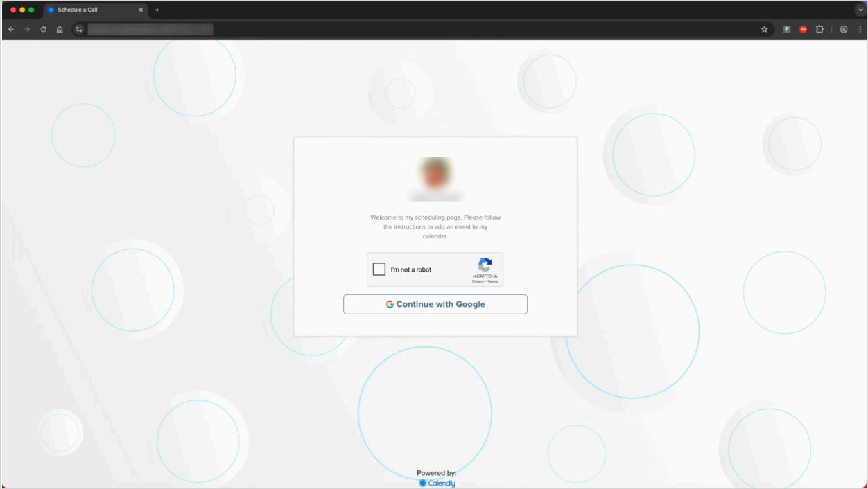The image size is (868, 489).
Task: Open the Chrome profile menu
Action: tap(844, 29)
